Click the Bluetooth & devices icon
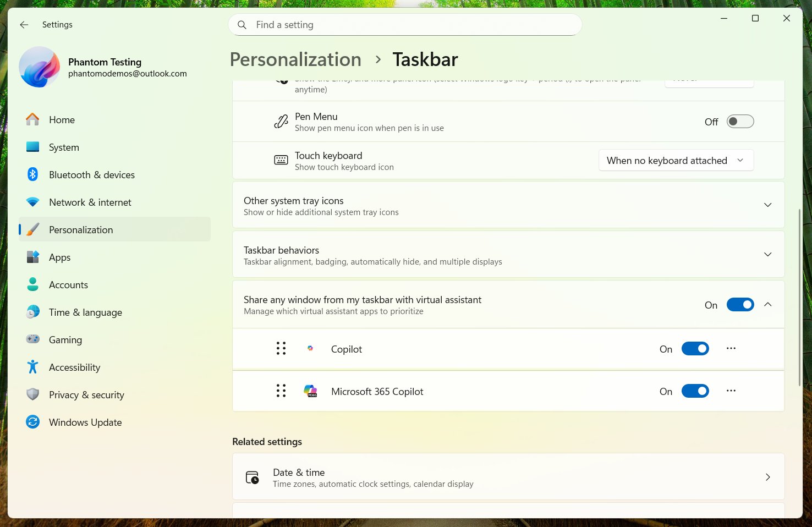 click(x=33, y=174)
